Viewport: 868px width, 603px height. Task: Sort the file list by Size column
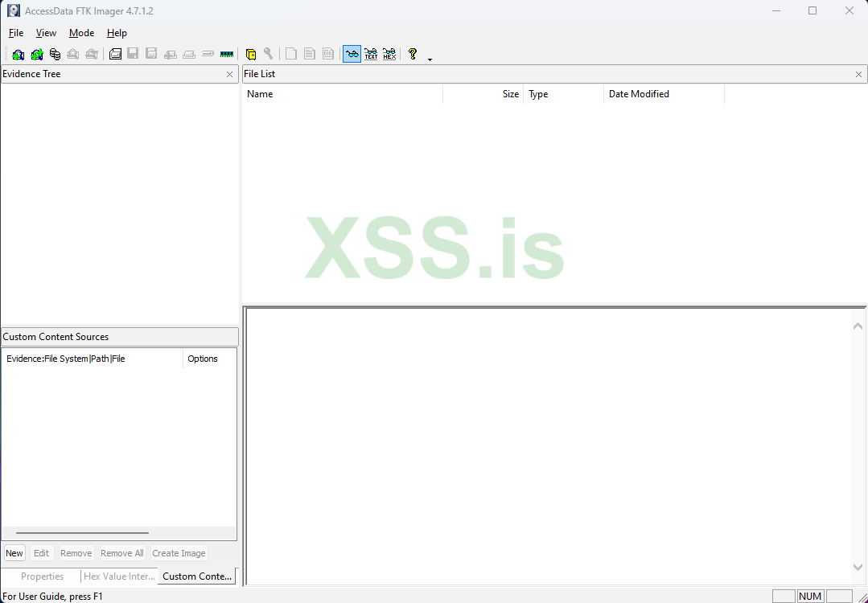pos(483,94)
